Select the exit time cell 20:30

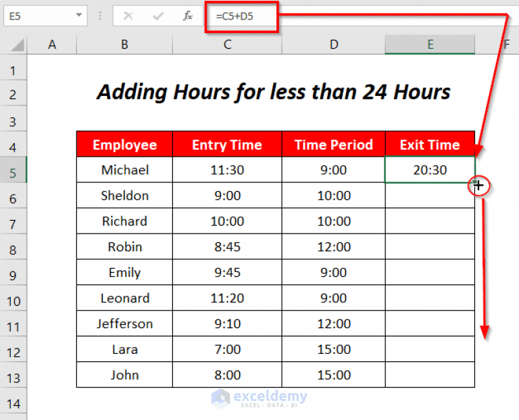pos(430,169)
